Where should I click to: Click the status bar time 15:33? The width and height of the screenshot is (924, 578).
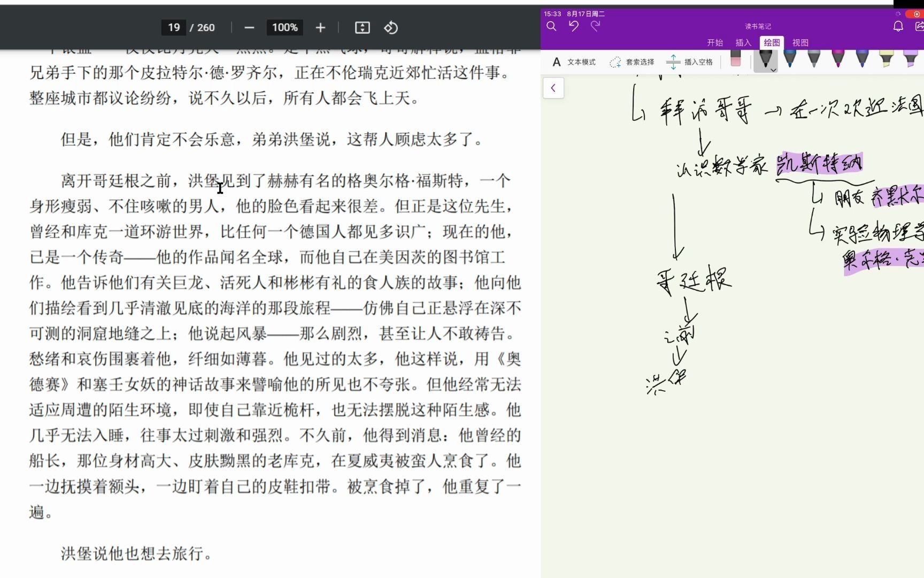point(552,14)
